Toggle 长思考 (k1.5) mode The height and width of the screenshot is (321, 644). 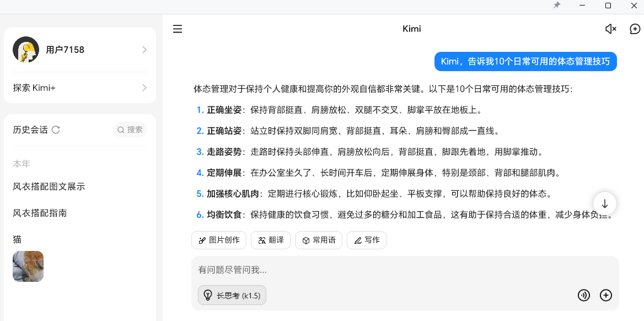[x=232, y=295]
